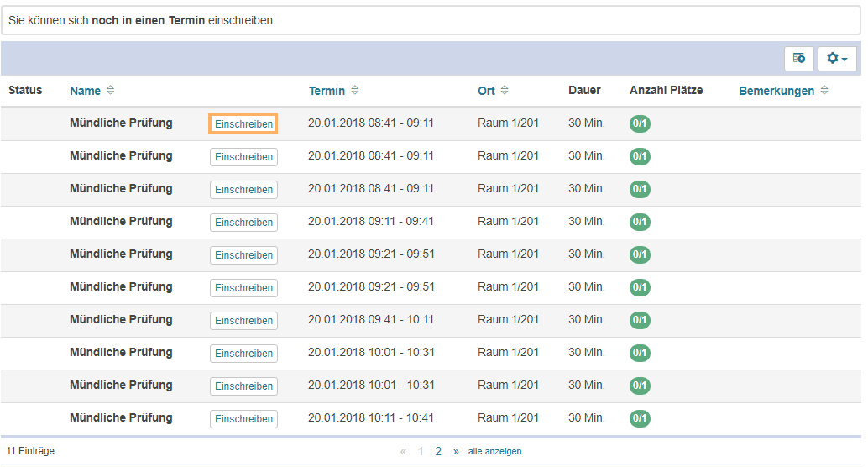This screenshot has width=868, height=467.
Task: Sort table by Termin column header
Action: [x=327, y=91]
